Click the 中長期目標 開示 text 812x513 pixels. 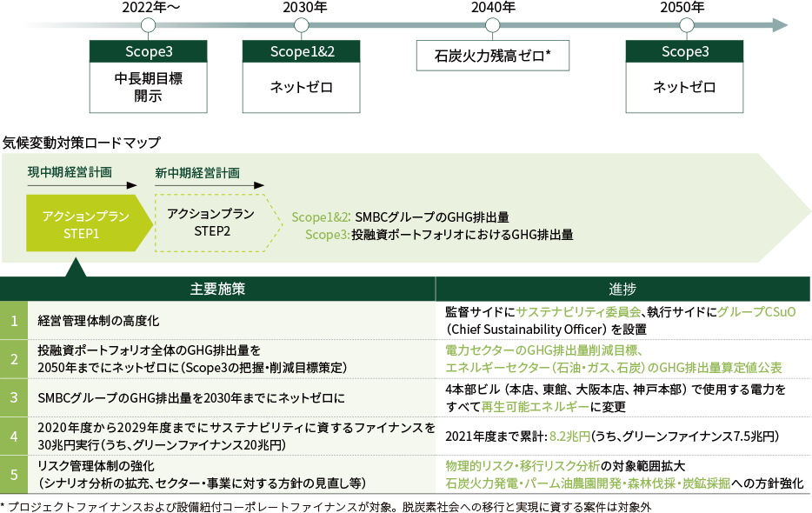tap(148, 87)
